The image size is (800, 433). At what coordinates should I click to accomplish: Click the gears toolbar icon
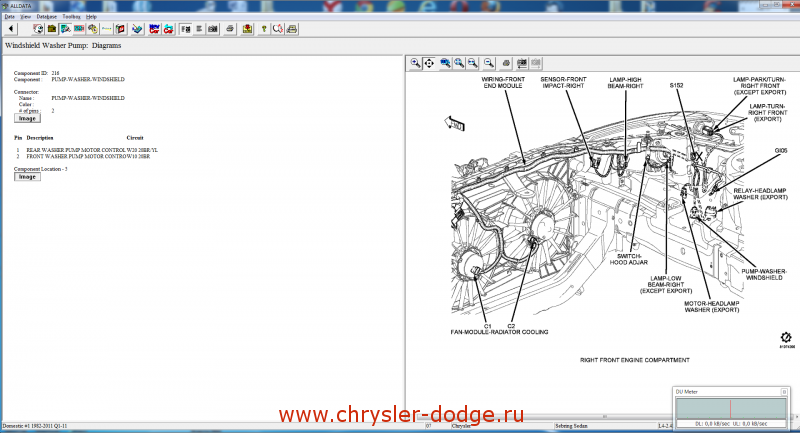click(x=93, y=29)
